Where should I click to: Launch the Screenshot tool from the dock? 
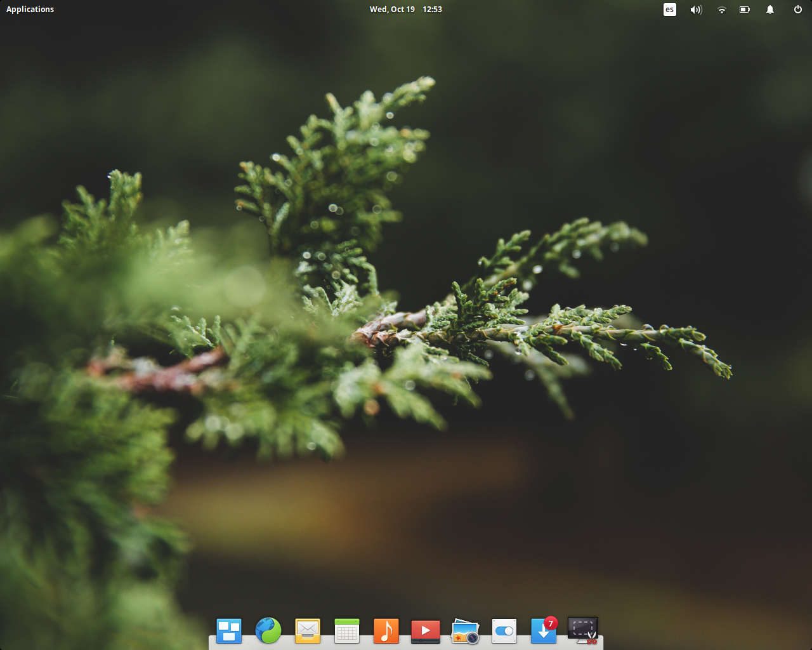coord(583,631)
